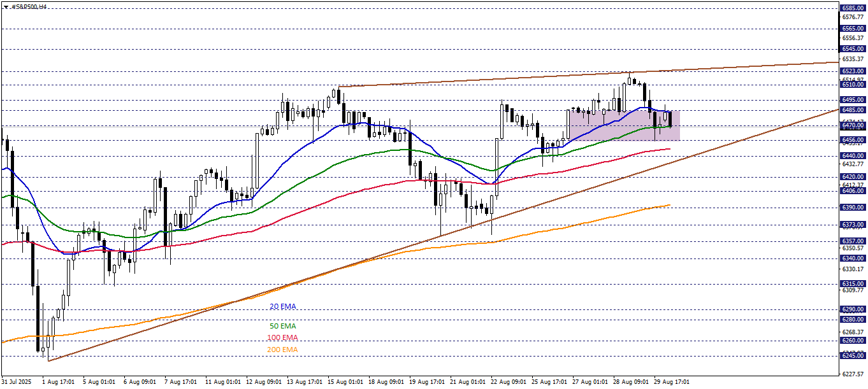Select the purple shaded rectangle on the chart
Screen dimensions: 868x389
624,125
